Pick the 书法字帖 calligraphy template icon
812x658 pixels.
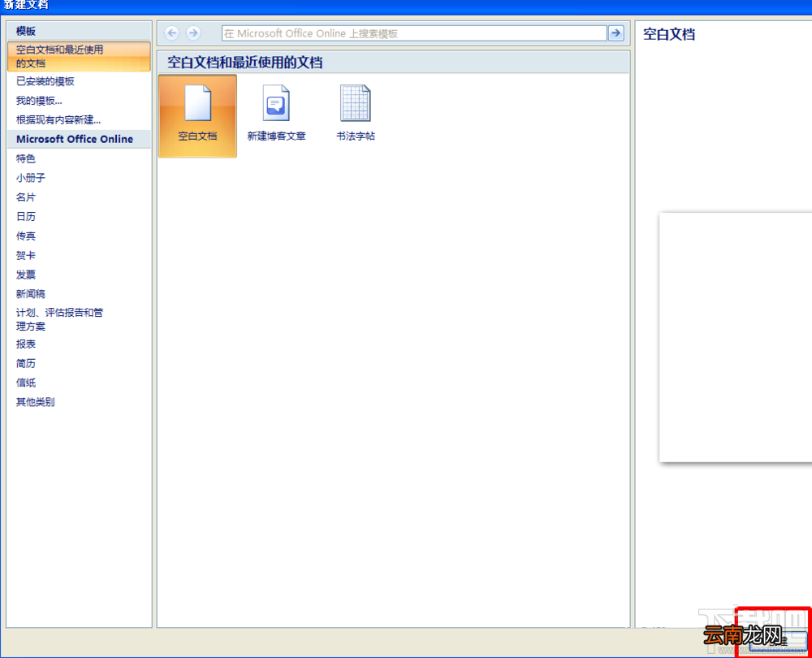356,114
